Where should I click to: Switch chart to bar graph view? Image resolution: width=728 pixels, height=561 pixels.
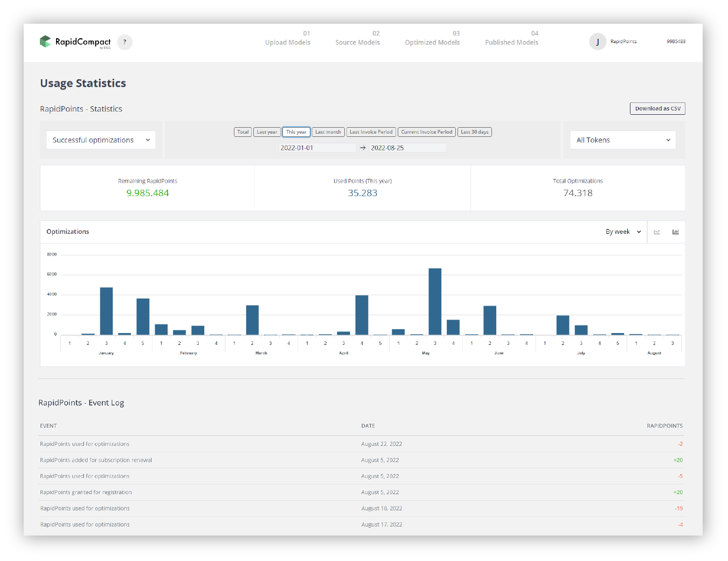tap(675, 232)
